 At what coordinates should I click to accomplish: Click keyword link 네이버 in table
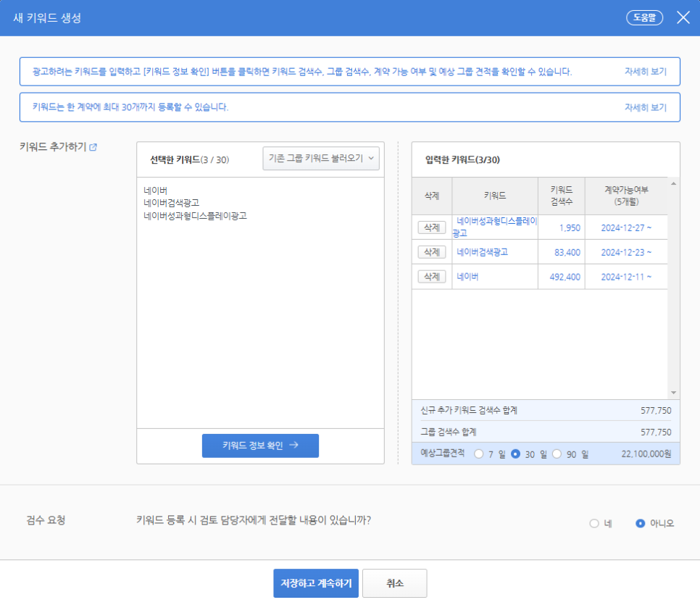pyautogui.click(x=467, y=277)
